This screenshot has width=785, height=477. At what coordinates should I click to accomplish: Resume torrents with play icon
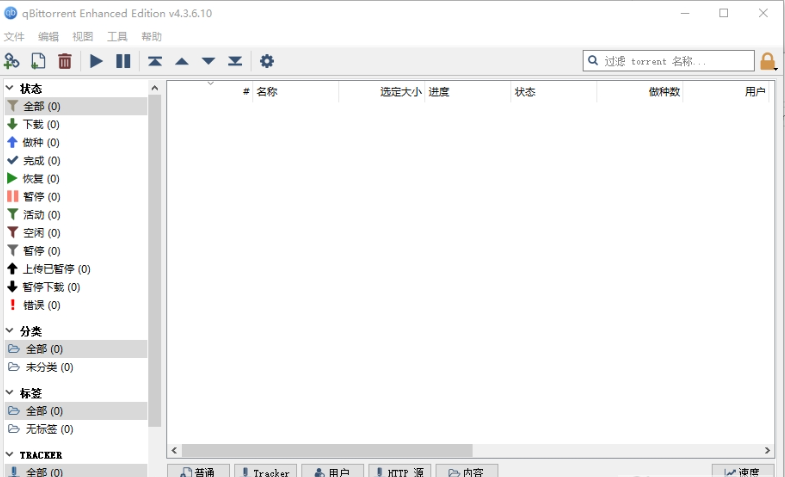96,61
